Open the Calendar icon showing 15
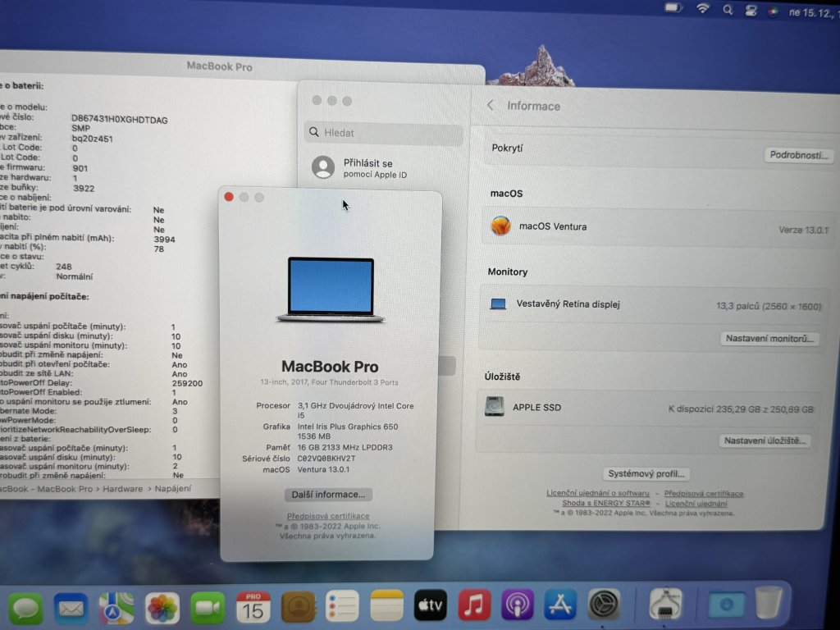The height and width of the screenshot is (630, 840). (253, 608)
